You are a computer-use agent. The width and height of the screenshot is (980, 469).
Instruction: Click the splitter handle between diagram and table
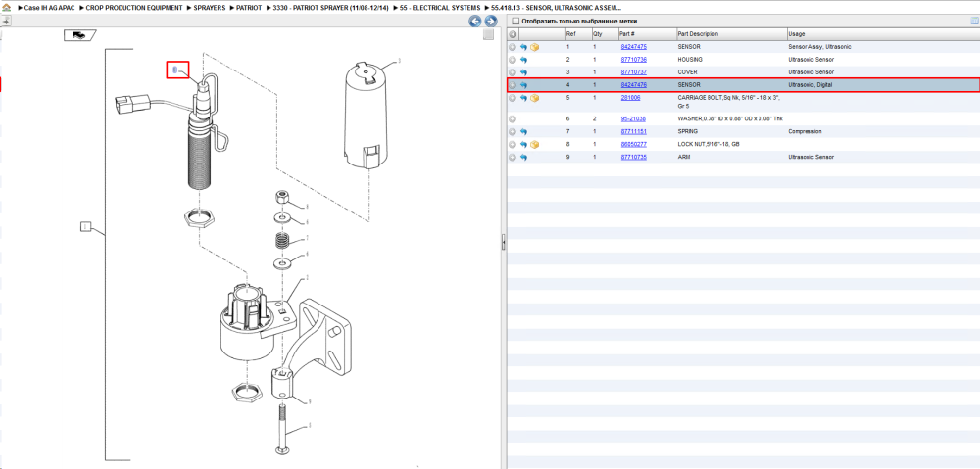point(503,242)
